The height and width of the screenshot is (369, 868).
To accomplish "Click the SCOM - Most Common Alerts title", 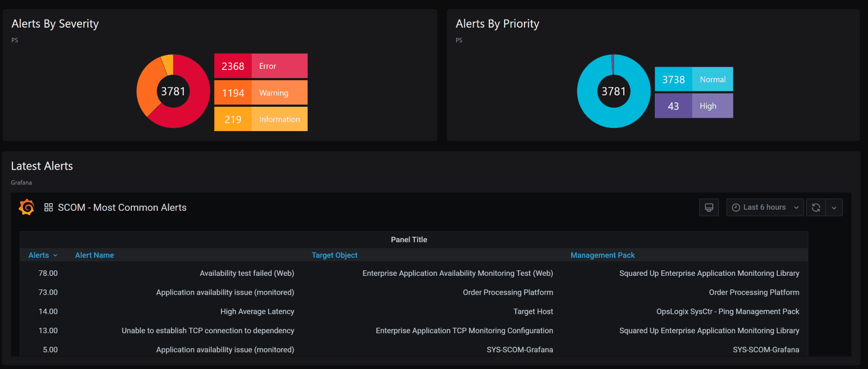I will pyautogui.click(x=122, y=208).
